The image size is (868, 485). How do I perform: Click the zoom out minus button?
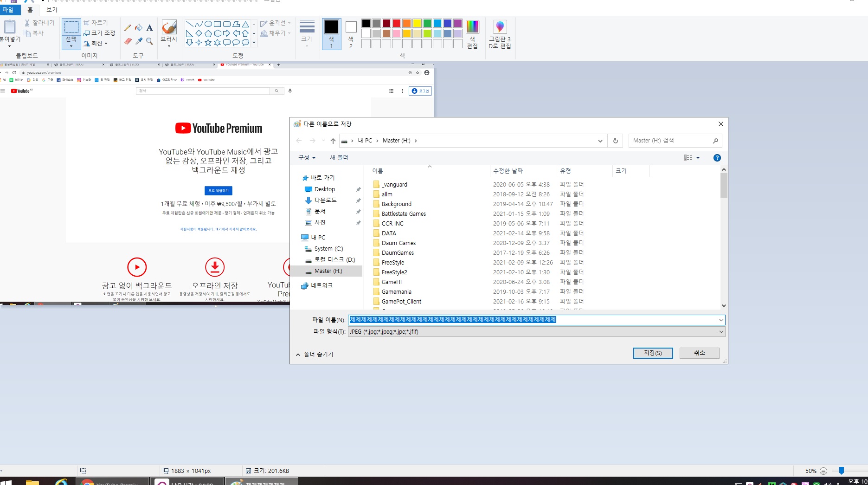point(823,471)
